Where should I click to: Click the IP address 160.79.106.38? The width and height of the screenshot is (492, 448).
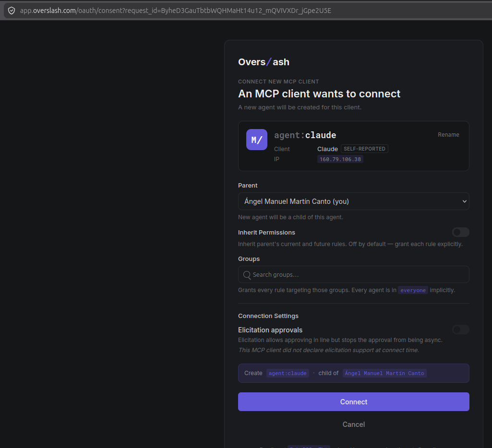tap(340, 159)
